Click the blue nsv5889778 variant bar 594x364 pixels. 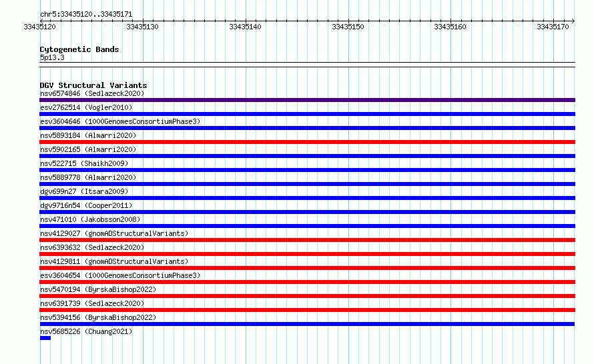307,184
